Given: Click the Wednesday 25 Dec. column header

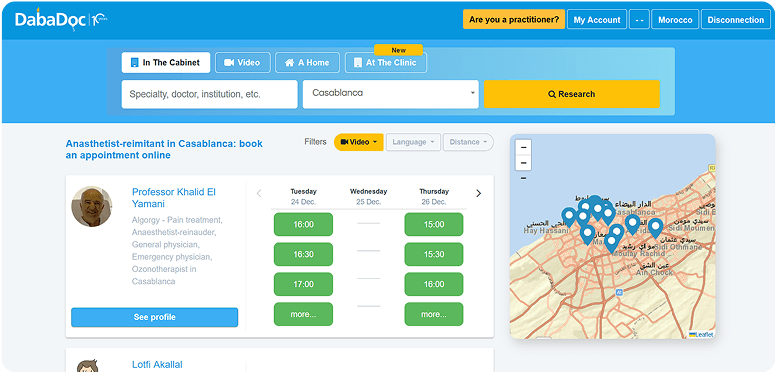Looking at the screenshot, I should 368,197.
